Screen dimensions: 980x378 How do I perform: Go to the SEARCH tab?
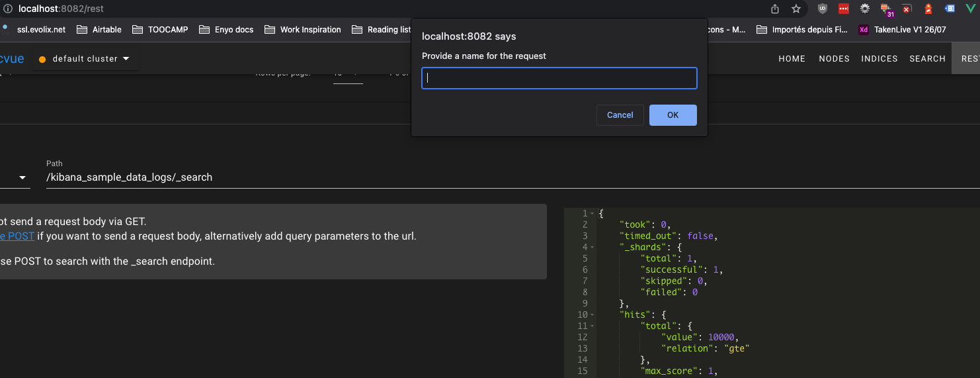point(927,58)
